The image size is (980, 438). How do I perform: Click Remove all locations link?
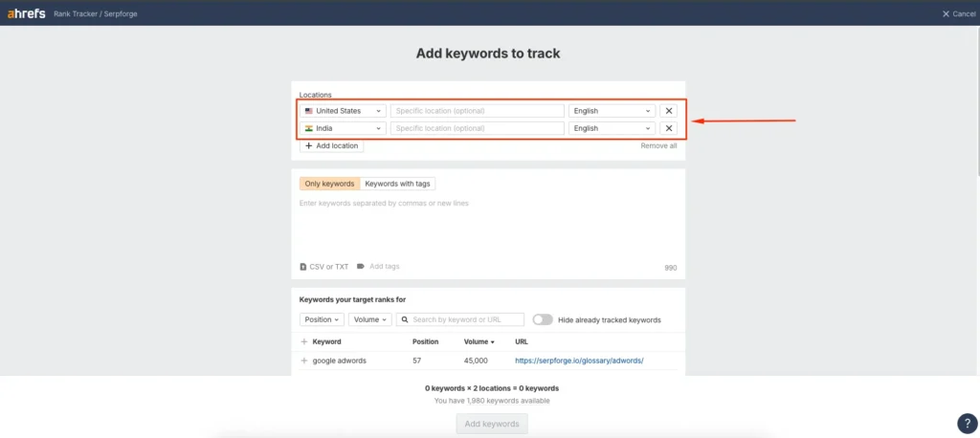tap(658, 146)
